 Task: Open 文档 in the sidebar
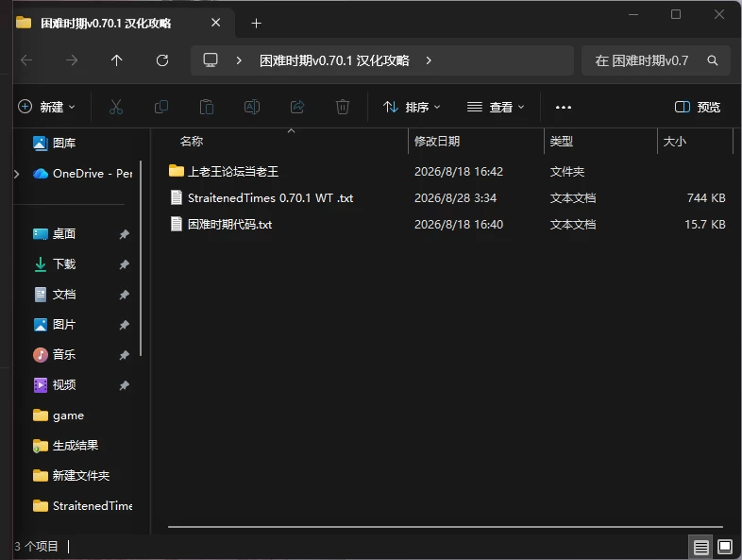[x=55, y=295]
